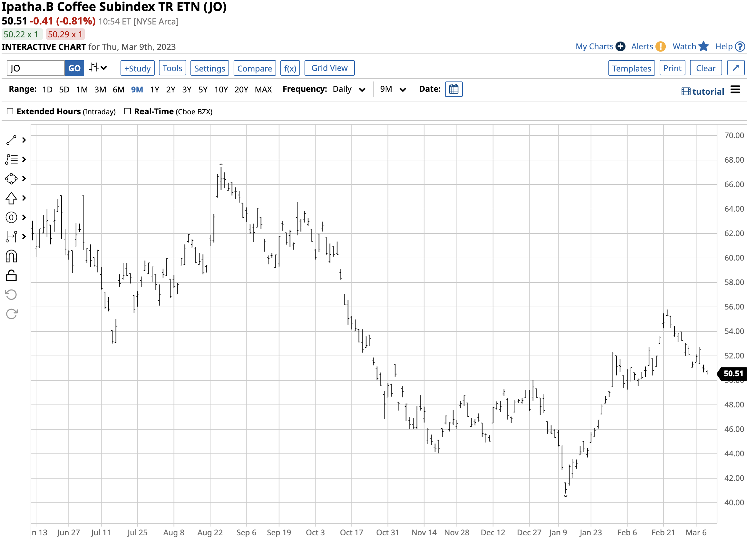Screen dimensions: 756x552
Task: Enable the Real-Time Cboe BZX checkbox
Action: [127, 111]
